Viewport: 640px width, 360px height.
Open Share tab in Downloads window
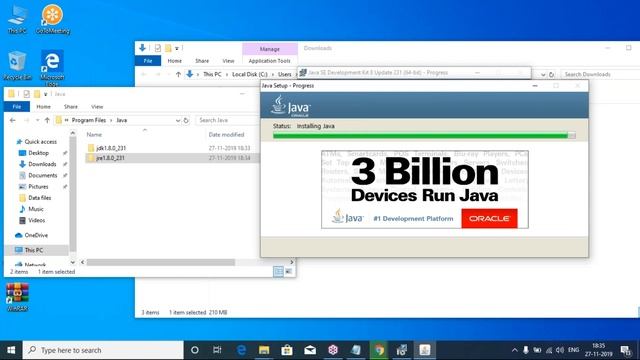coord(202,61)
